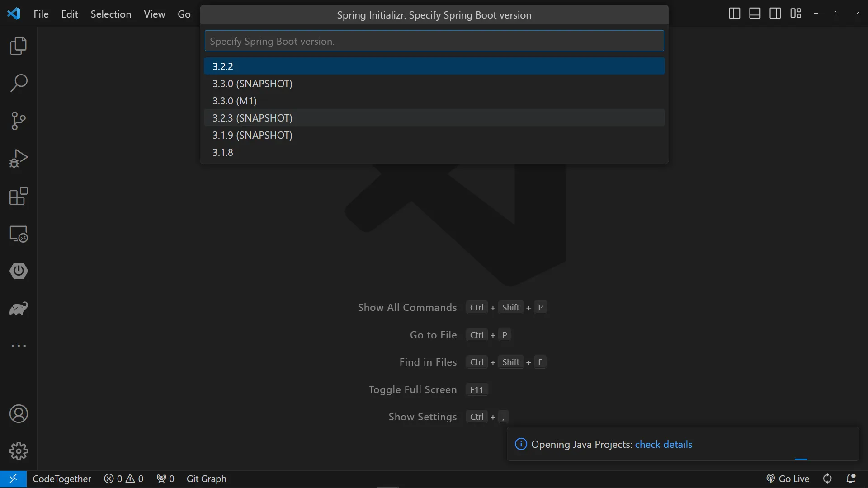The image size is (868, 488).
Task: Open the Search view
Action: [19, 84]
